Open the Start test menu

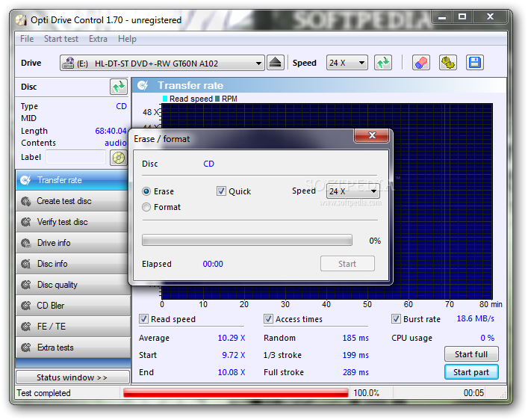(x=61, y=39)
